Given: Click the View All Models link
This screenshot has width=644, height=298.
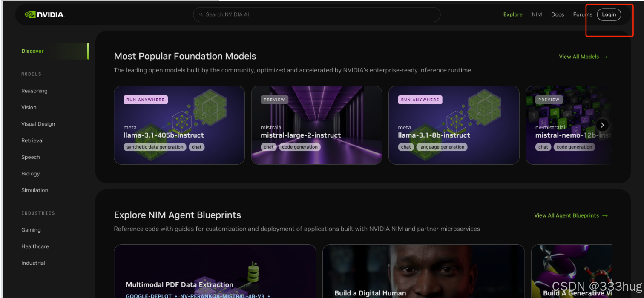Looking at the screenshot, I should tap(583, 57).
